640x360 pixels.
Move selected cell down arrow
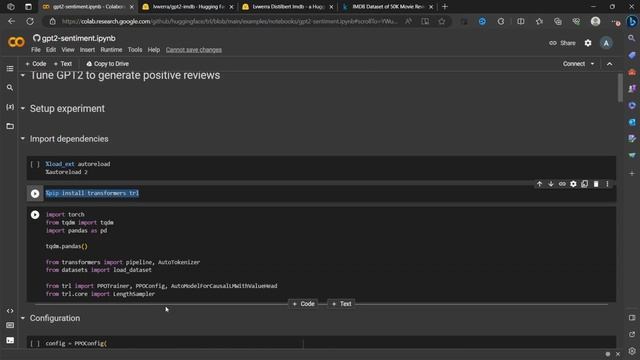tap(551, 184)
